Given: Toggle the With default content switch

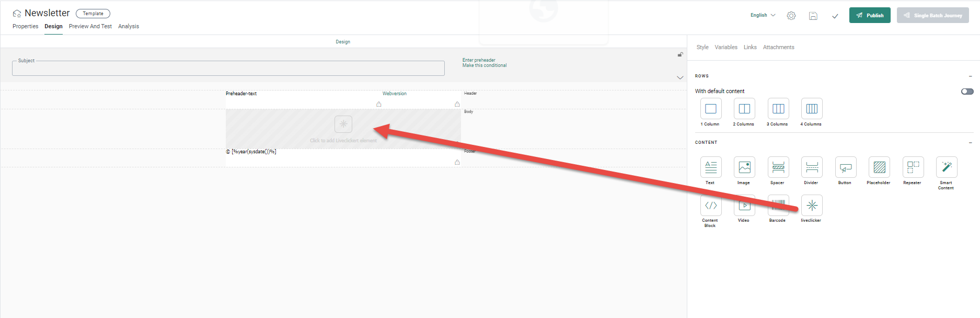Looking at the screenshot, I should click(967, 92).
